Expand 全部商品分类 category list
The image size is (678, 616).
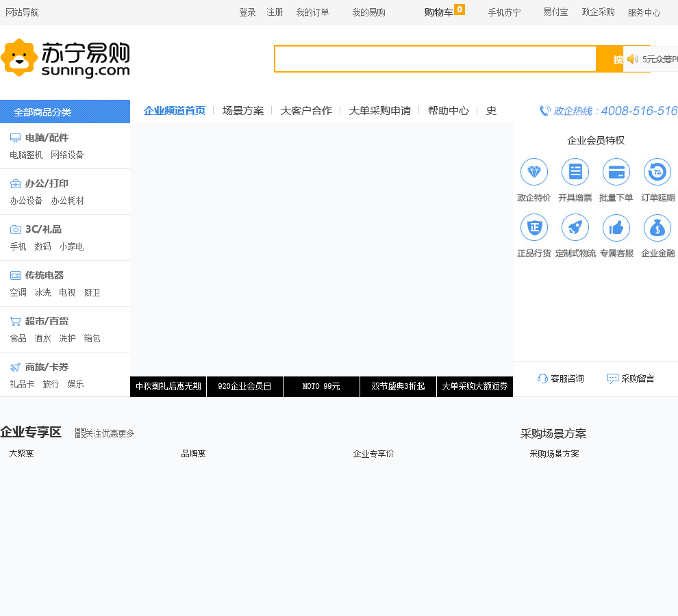65,112
